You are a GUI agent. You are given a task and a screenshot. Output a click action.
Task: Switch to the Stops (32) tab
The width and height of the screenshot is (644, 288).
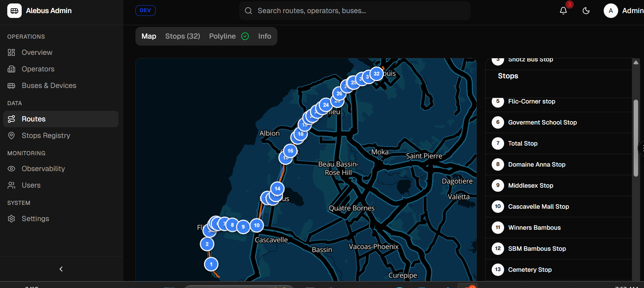coord(183,36)
